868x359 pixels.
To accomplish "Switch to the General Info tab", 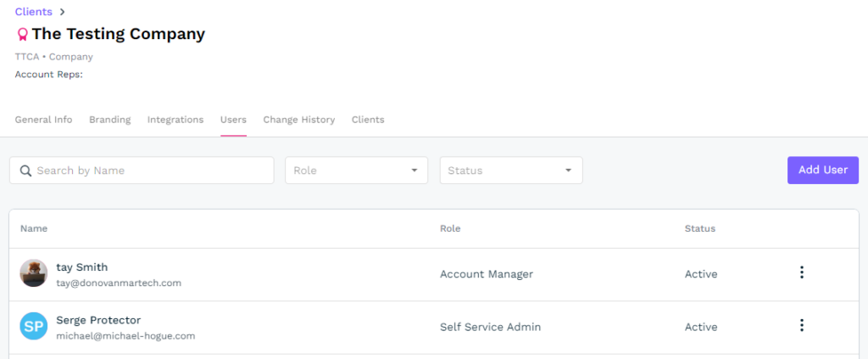I will [43, 120].
